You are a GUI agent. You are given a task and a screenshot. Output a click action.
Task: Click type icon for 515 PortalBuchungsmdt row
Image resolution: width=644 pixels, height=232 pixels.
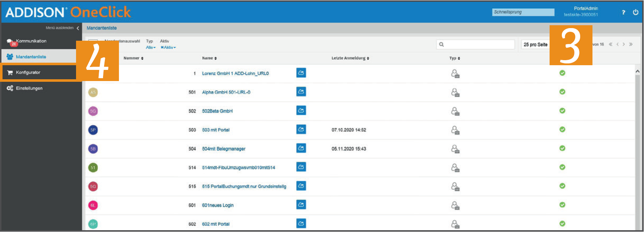(455, 187)
